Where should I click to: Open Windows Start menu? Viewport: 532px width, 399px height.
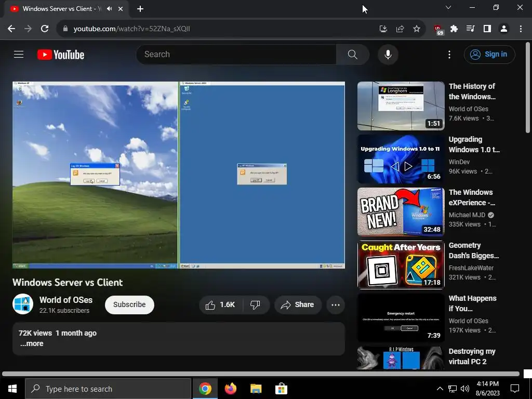tap(12, 389)
